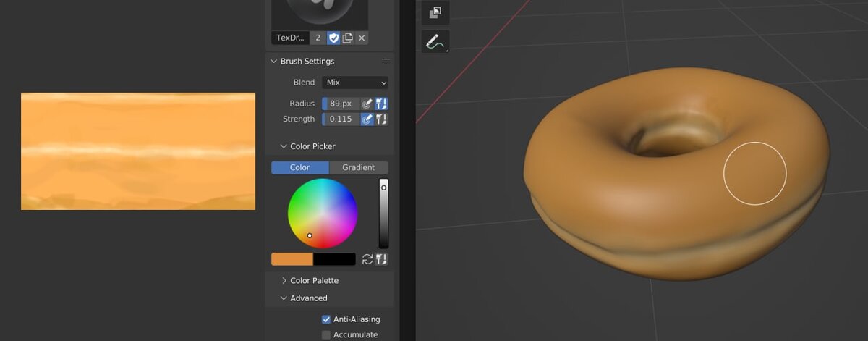
Task: Toggle pen pressure for Strength
Action: tap(367, 119)
